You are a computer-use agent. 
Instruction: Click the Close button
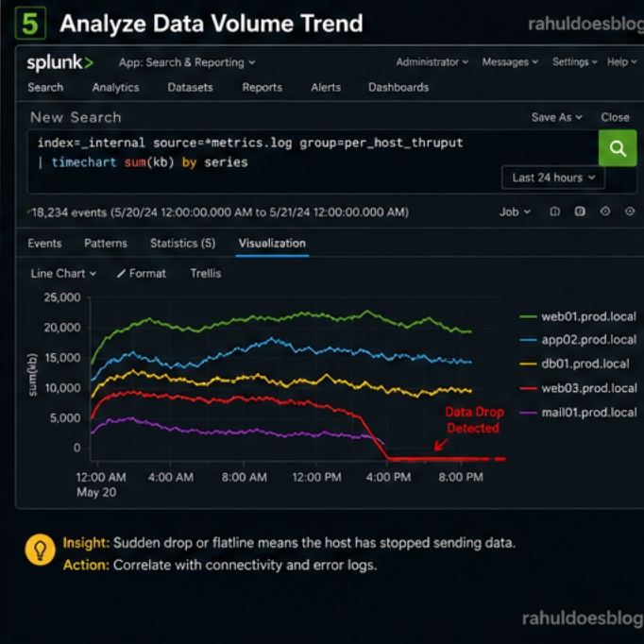pos(615,117)
